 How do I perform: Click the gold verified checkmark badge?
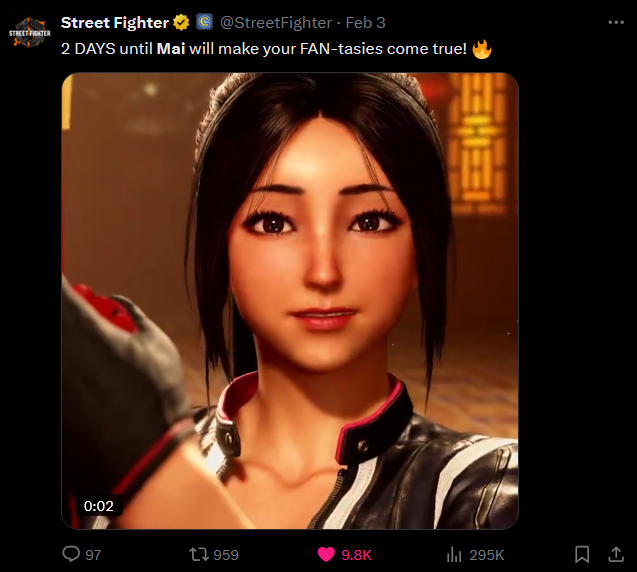tap(181, 23)
